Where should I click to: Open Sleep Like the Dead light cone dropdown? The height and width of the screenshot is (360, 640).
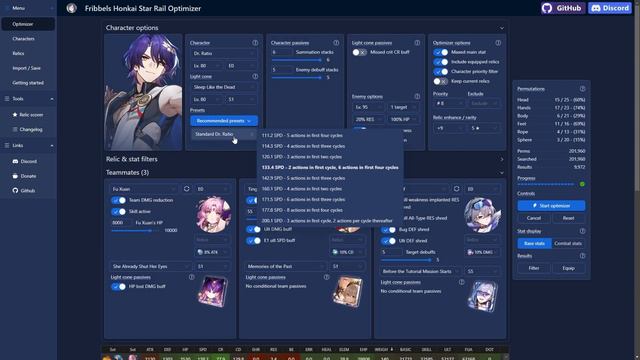click(224, 87)
